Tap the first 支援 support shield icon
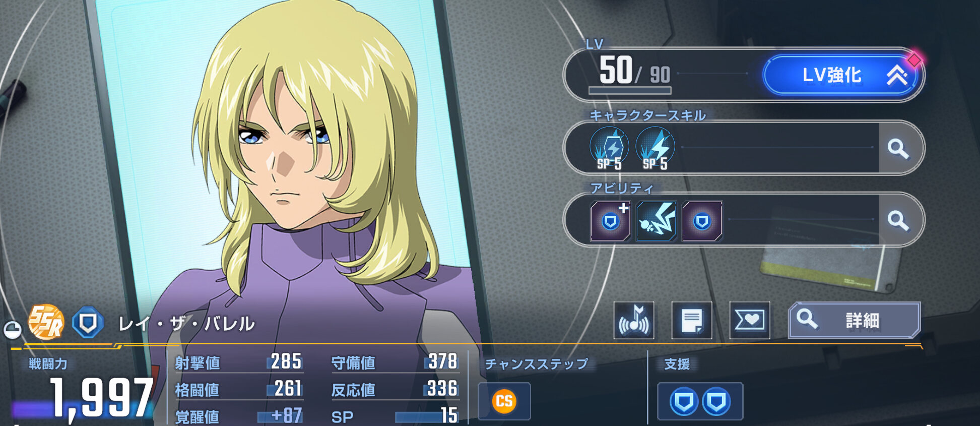This screenshot has width=980, height=426. pos(683,402)
